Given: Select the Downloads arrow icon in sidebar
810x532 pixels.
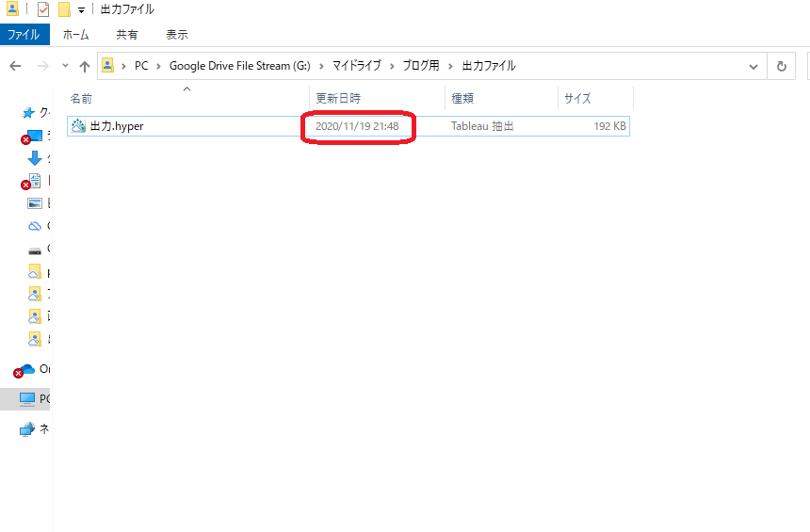Looking at the screenshot, I should [x=35, y=158].
